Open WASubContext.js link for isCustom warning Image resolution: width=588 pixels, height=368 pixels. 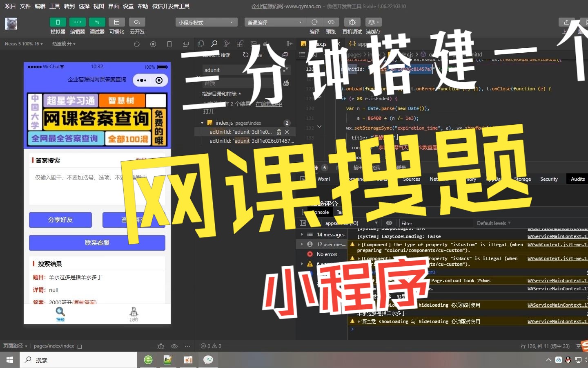557,245
